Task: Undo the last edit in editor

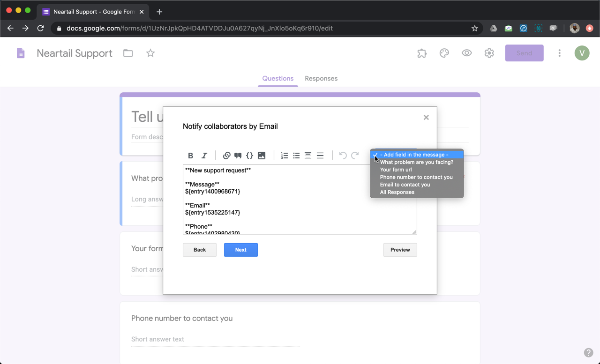Action: coord(343,156)
